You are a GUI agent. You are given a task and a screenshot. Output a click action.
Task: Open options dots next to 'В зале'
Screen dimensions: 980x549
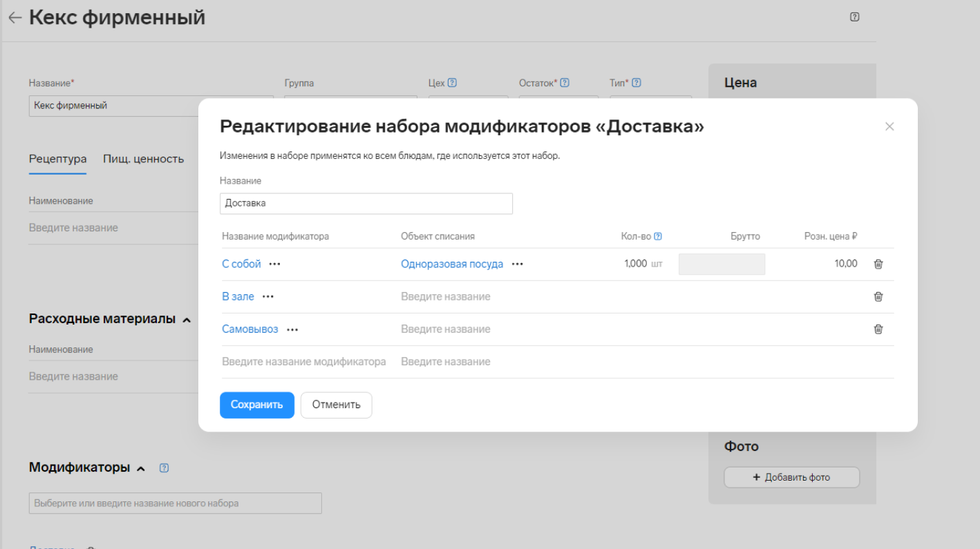[268, 297]
